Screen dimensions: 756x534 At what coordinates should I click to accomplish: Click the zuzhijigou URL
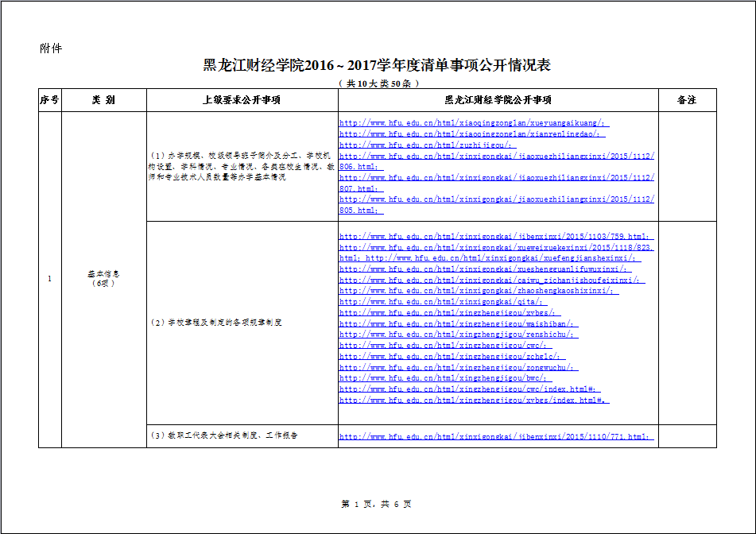[428, 145]
